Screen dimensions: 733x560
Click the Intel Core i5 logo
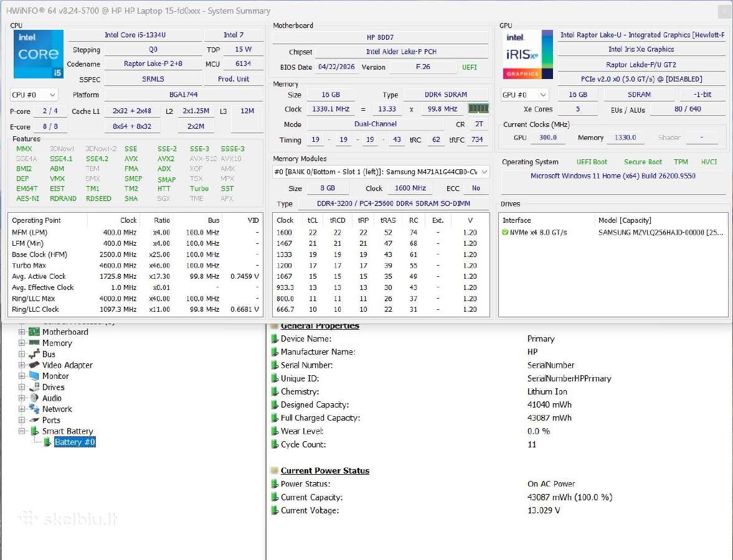pos(39,54)
